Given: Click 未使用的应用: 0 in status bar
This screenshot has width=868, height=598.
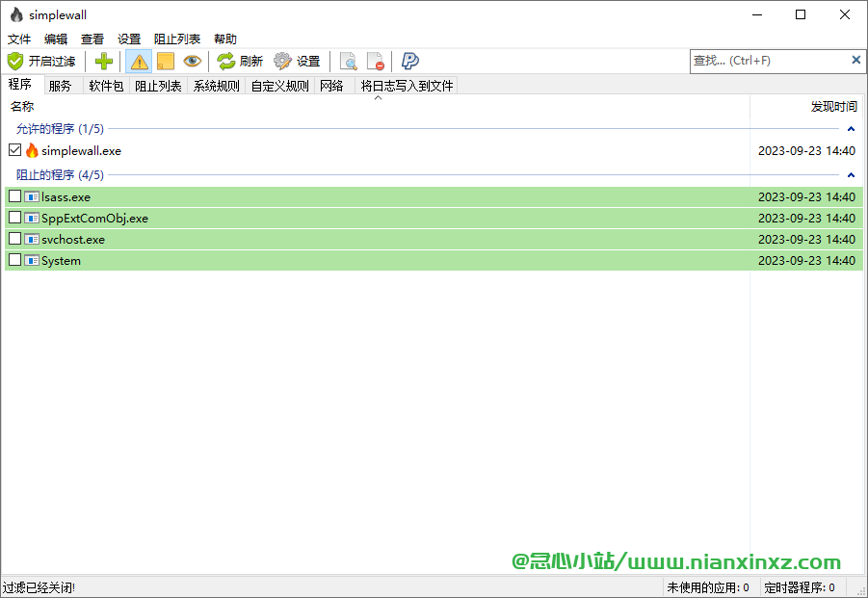Looking at the screenshot, I should (x=708, y=587).
